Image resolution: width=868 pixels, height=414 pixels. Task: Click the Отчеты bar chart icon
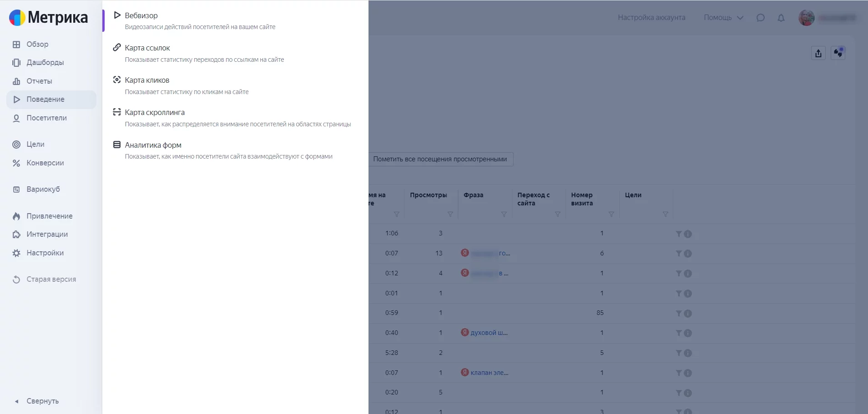click(x=16, y=81)
